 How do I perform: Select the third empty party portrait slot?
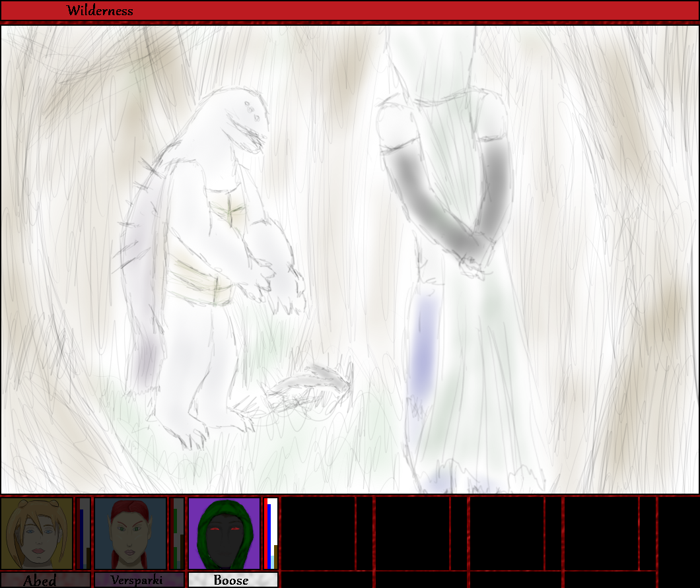click(507, 533)
